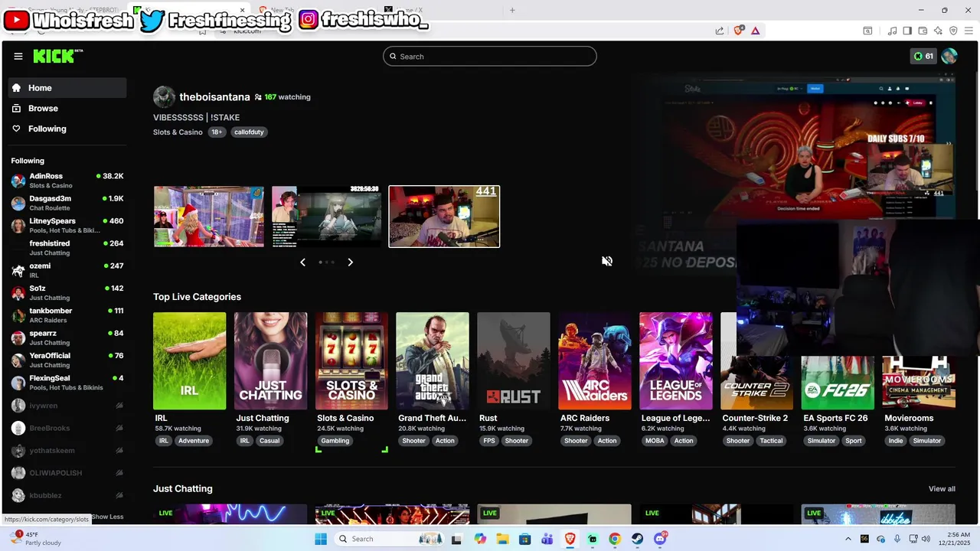Screen dimensions: 980x551
Task: Open the Slots & Casino category card
Action: (351, 361)
